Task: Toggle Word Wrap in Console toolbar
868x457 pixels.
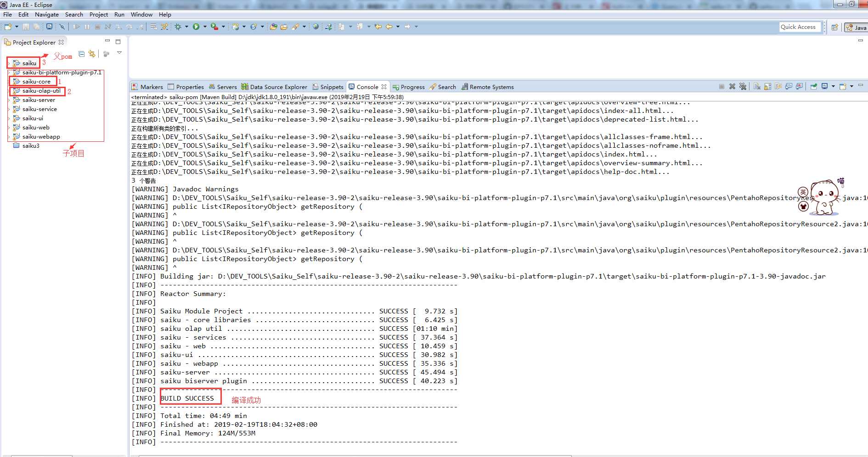Action: (778, 86)
